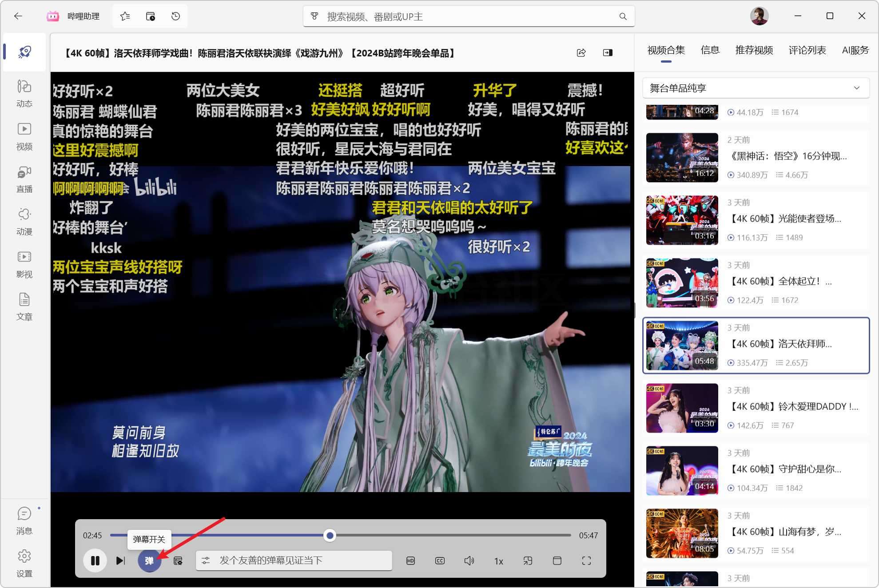Click the share icon beside video title
Viewport: 879px width, 588px height.
581,53
